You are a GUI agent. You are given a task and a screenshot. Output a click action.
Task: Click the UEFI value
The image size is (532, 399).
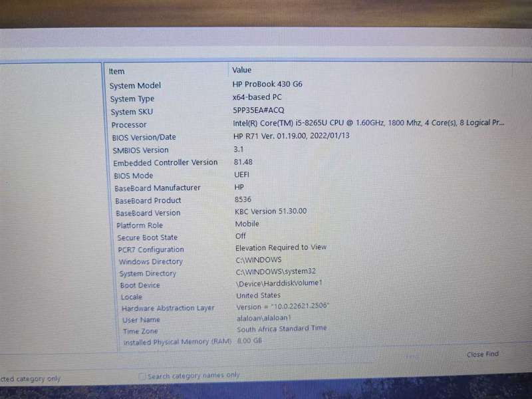[241, 174]
